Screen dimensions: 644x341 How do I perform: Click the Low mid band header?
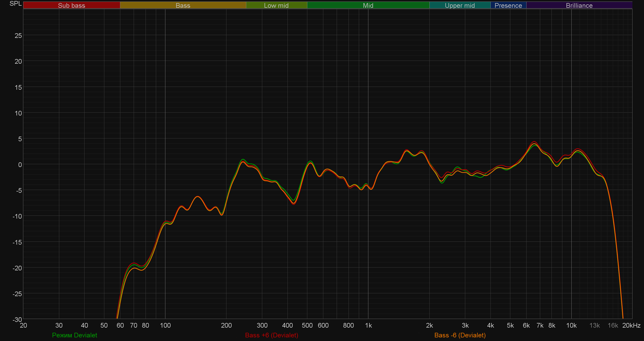point(276,5)
